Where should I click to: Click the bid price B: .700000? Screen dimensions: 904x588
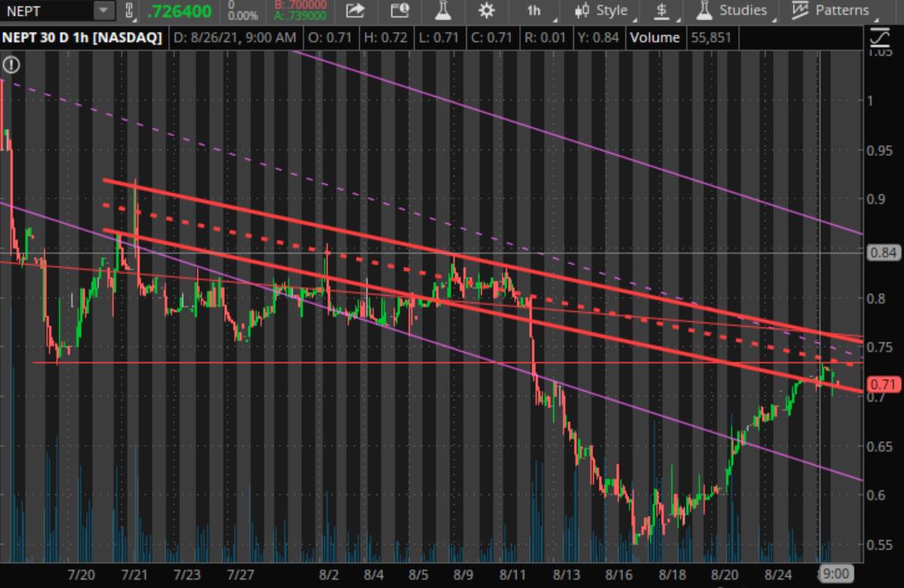pyautogui.click(x=300, y=5)
